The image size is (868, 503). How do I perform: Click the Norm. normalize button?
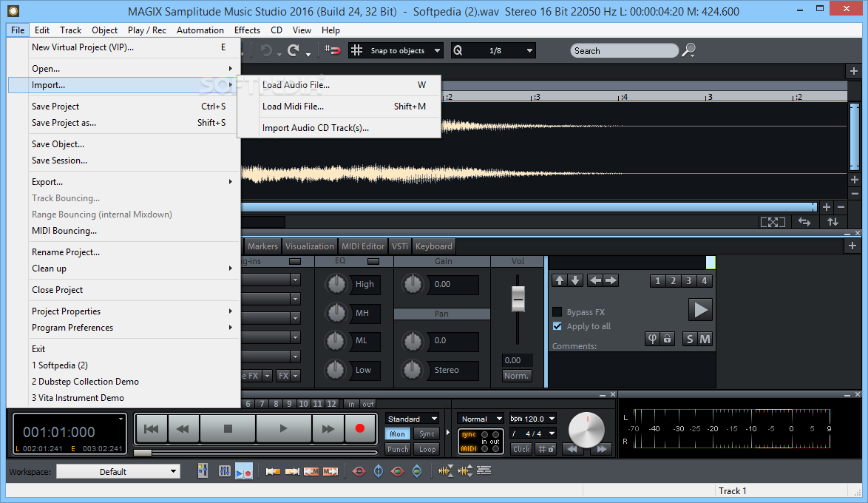517,376
